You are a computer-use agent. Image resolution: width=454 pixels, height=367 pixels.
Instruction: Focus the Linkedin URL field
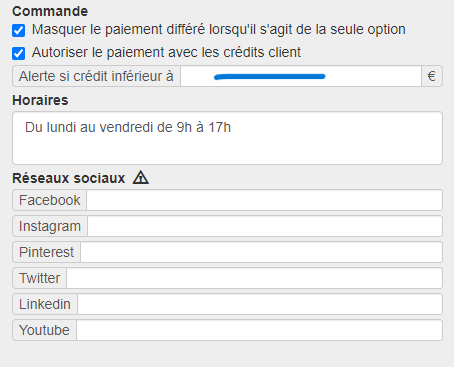pyautogui.click(x=260, y=304)
